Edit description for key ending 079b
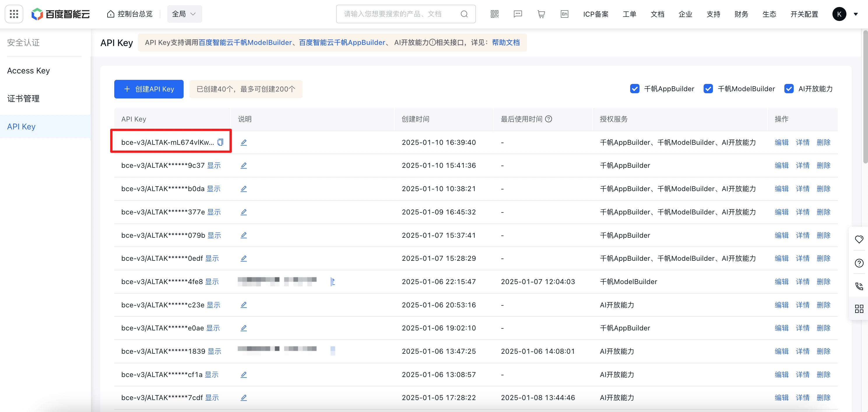 (244, 235)
